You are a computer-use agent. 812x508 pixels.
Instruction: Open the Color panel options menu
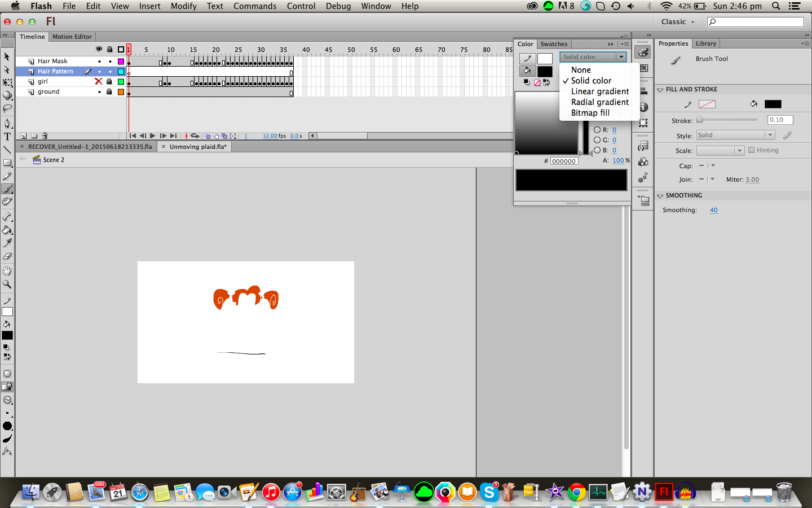[624, 44]
